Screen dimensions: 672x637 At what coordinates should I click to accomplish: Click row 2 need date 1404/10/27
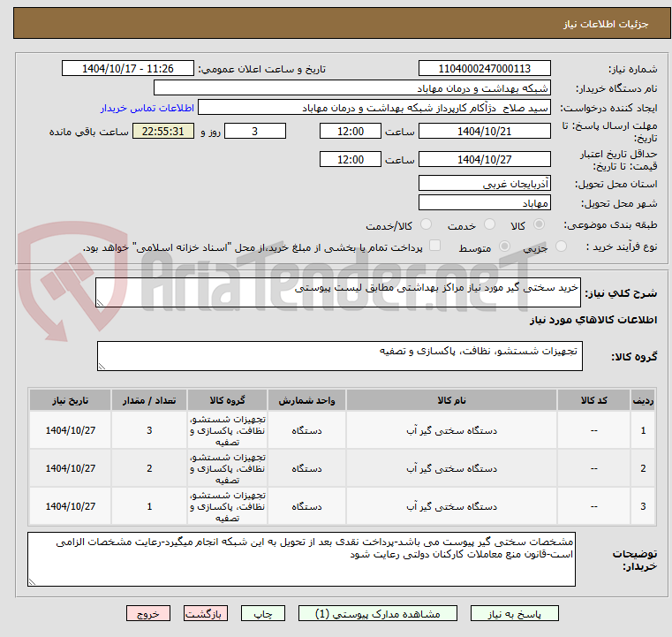[71, 468]
